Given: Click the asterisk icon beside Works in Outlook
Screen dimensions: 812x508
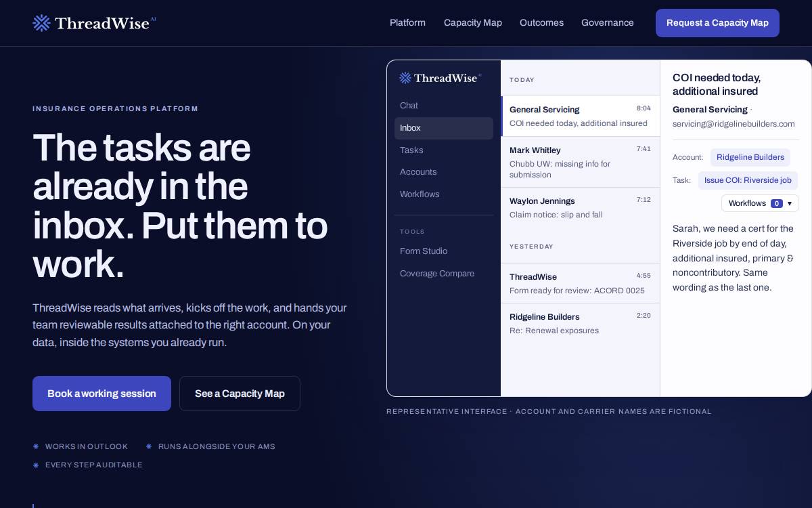Looking at the screenshot, I should pos(36,446).
